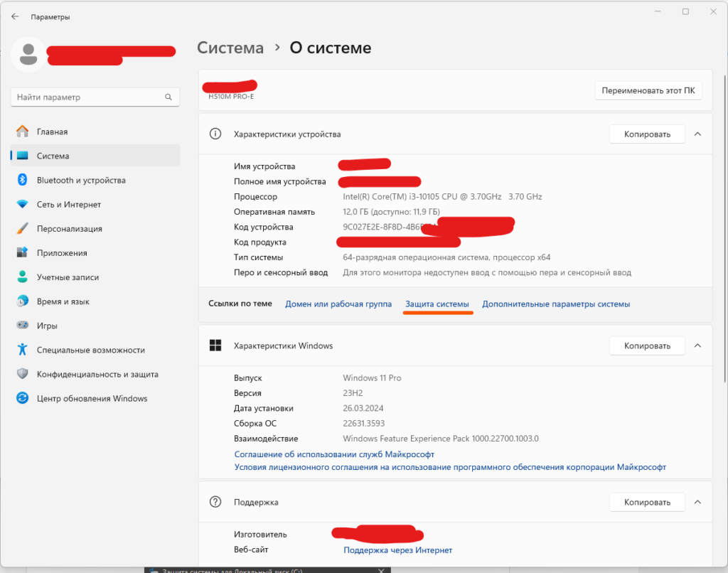Click the Apps icon in sidebar

point(22,252)
